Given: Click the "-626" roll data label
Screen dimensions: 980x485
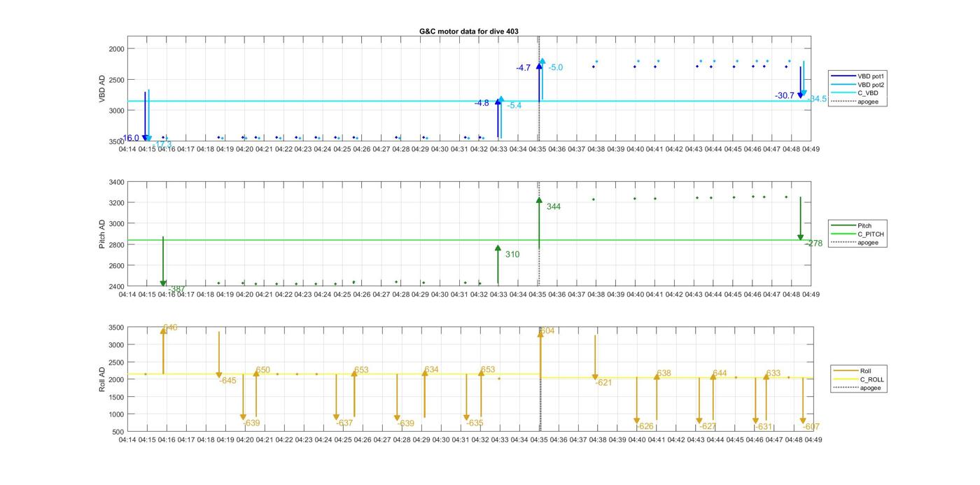Looking at the screenshot, I should click(x=645, y=427).
